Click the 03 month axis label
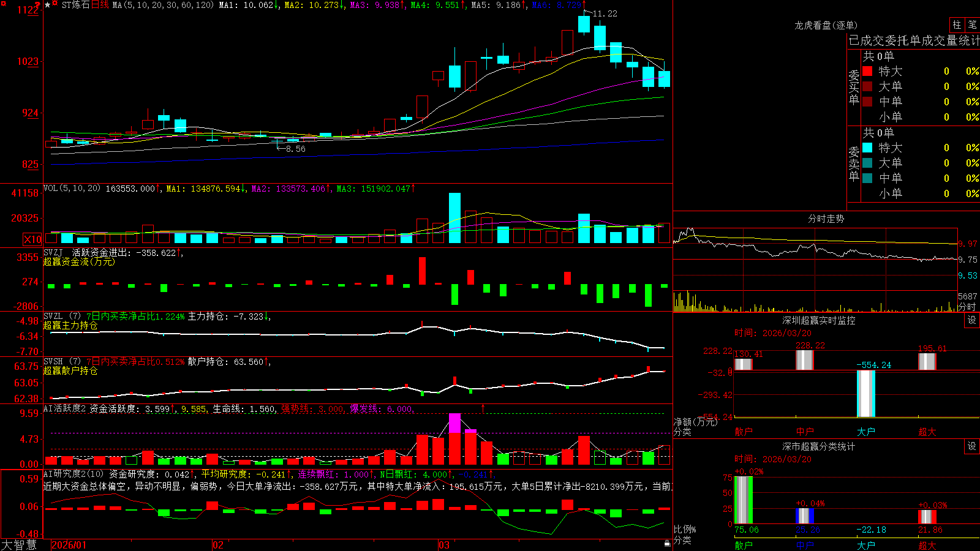The height and width of the screenshot is (551, 980). pyautogui.click(x=443, y=545)
